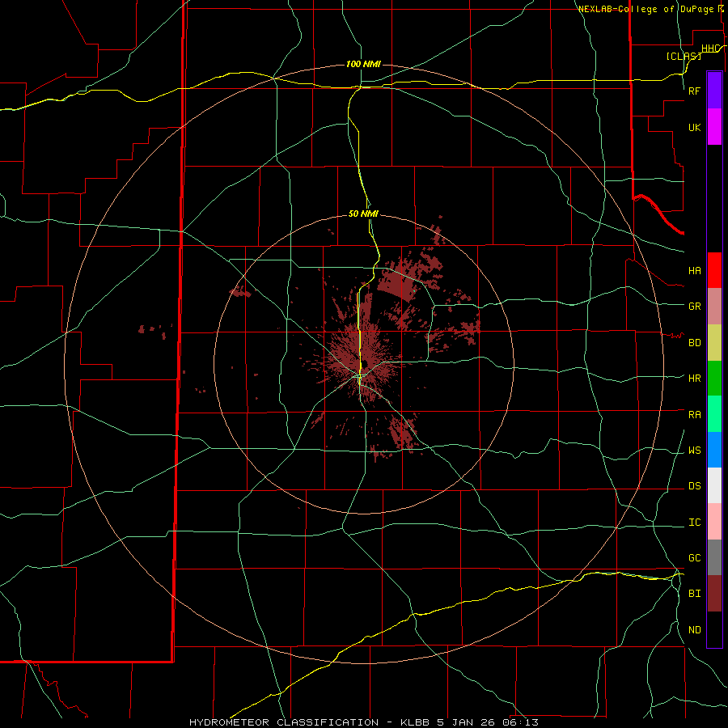Click the black ND legend swatch
Image resolution: width=728 pixels, height=728 pixels.
[x=714, y=629]
